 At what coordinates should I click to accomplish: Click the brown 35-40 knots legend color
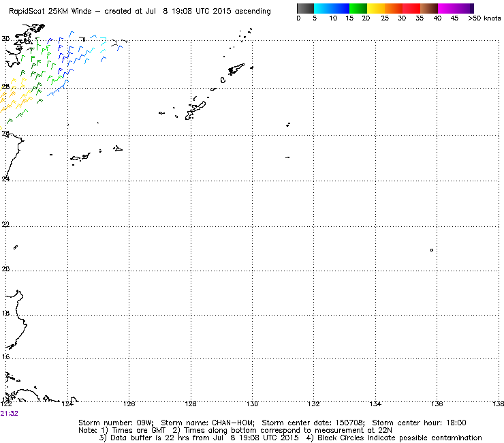click(429, 8)
